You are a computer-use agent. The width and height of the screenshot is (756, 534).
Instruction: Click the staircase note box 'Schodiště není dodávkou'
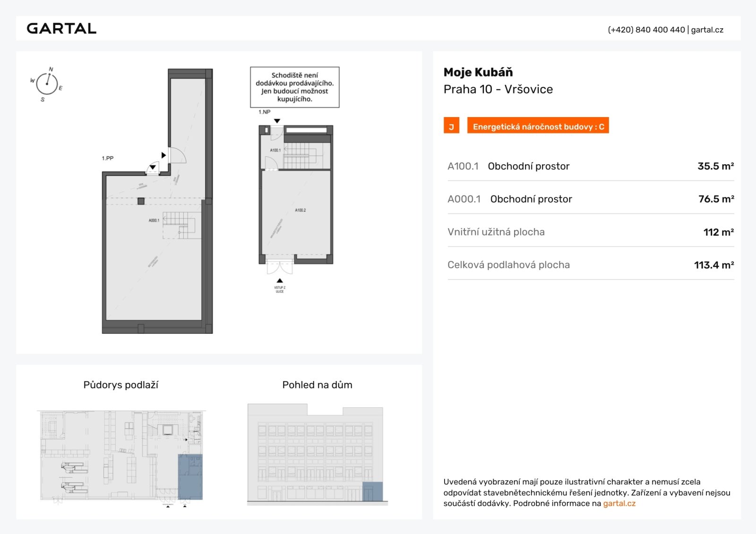(294, 87)
